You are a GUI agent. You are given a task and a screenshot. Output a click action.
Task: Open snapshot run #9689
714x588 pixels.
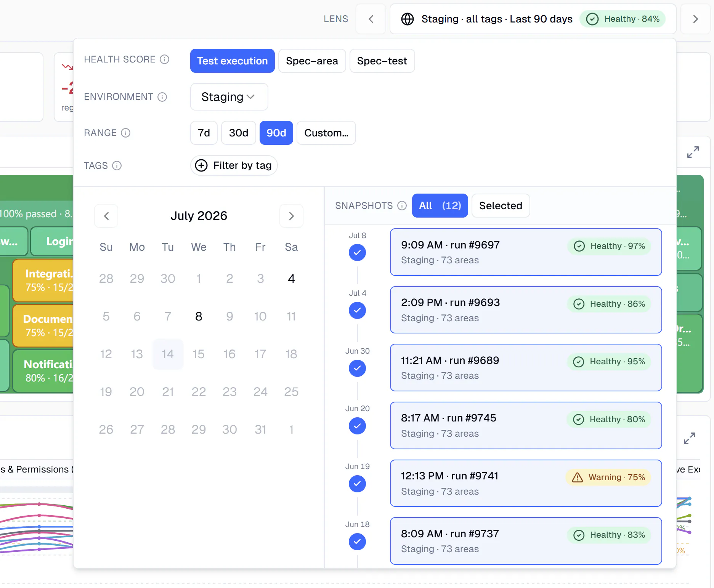526,368
